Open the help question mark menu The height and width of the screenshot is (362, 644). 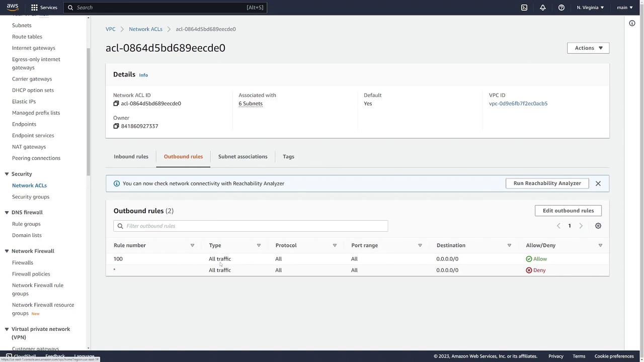pyautogui.click(x=561, y=8)
